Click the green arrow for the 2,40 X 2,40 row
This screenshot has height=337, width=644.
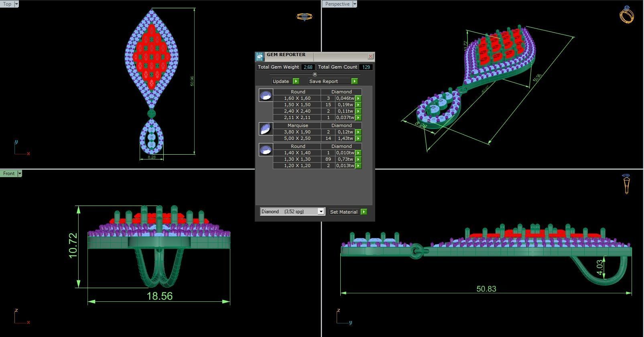coord(358,111)
